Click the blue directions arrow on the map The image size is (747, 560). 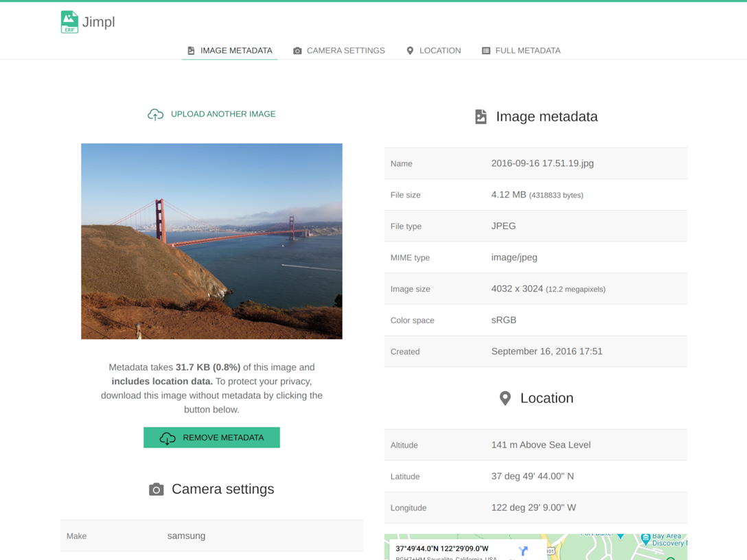pyautogui.click(x=523, y=550)
